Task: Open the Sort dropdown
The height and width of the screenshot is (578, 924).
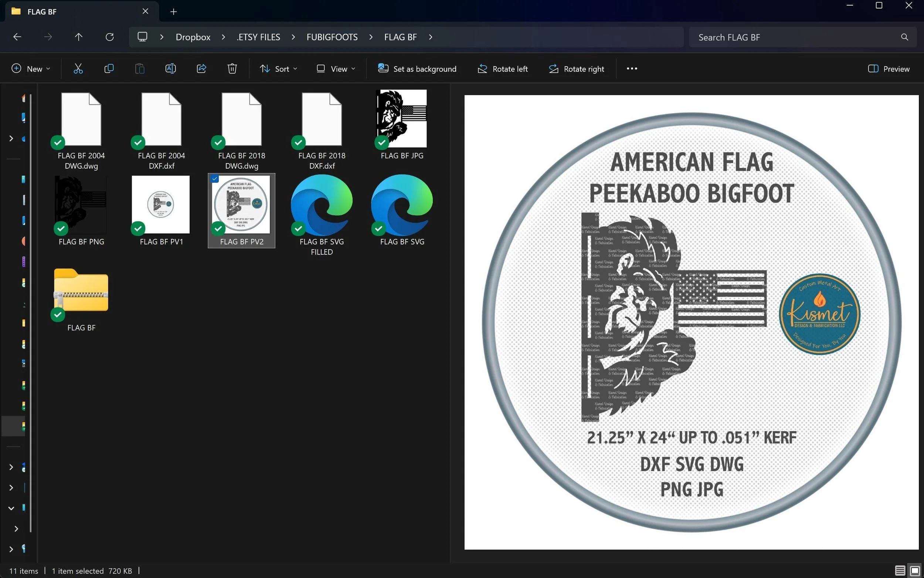Action: click(x=278, y=69)
